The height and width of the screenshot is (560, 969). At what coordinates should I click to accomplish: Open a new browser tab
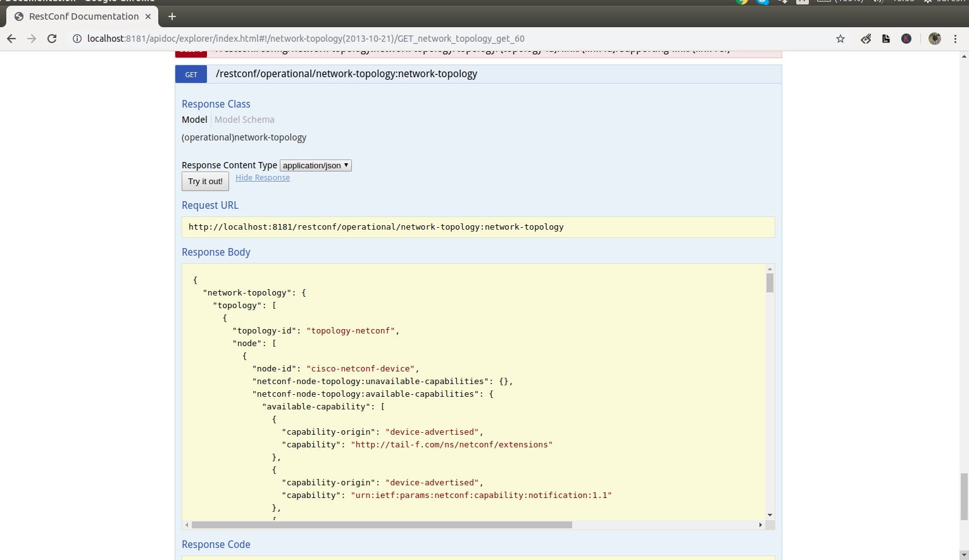click(x=172, y=16)
